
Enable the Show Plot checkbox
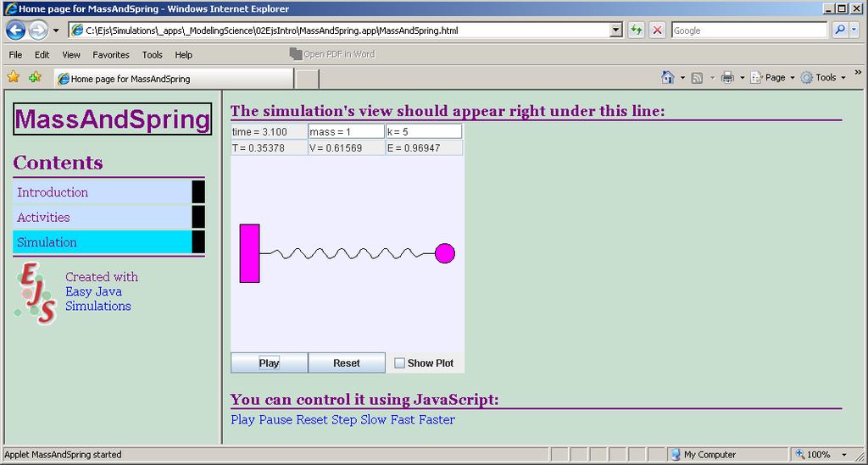[399, 363]
